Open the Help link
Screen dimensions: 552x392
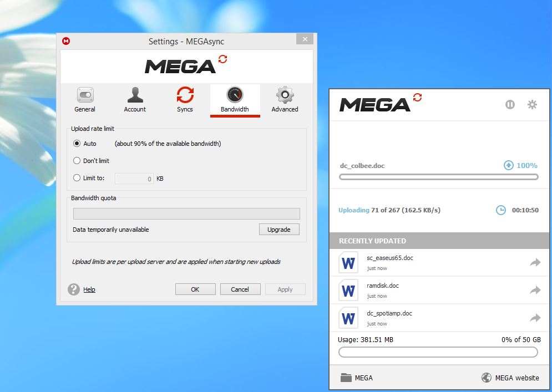89,289
